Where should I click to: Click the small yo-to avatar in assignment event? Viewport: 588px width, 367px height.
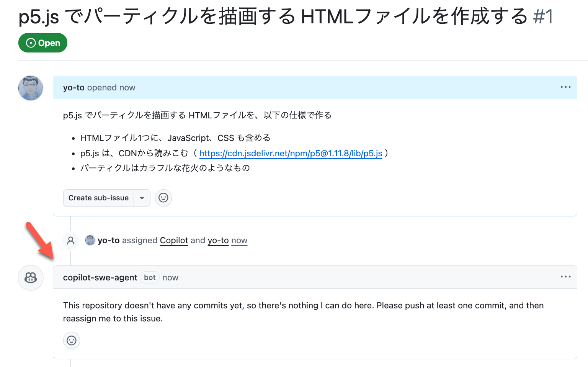[90, 240]
